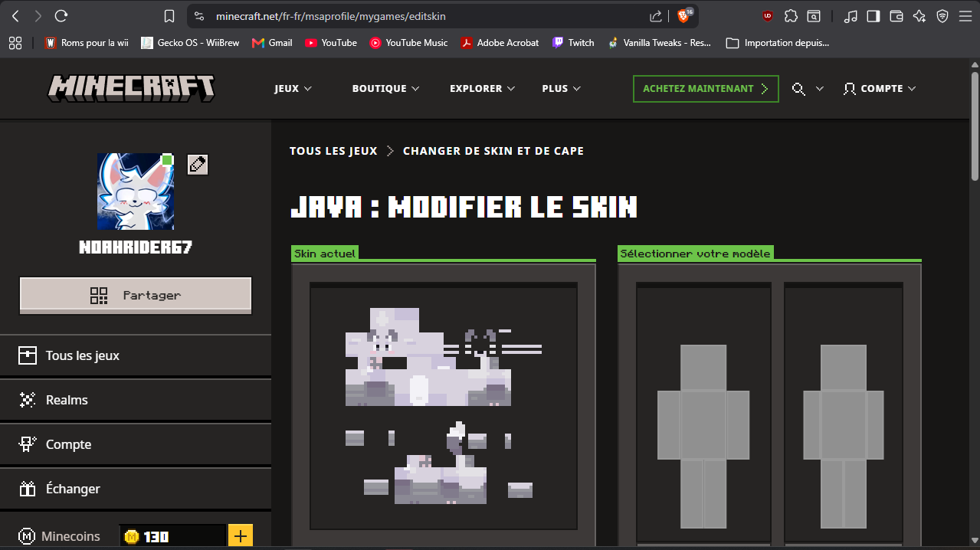Click the site search magnifier icon
This screenshot has width=980, height=550.
tap(798, 89)
